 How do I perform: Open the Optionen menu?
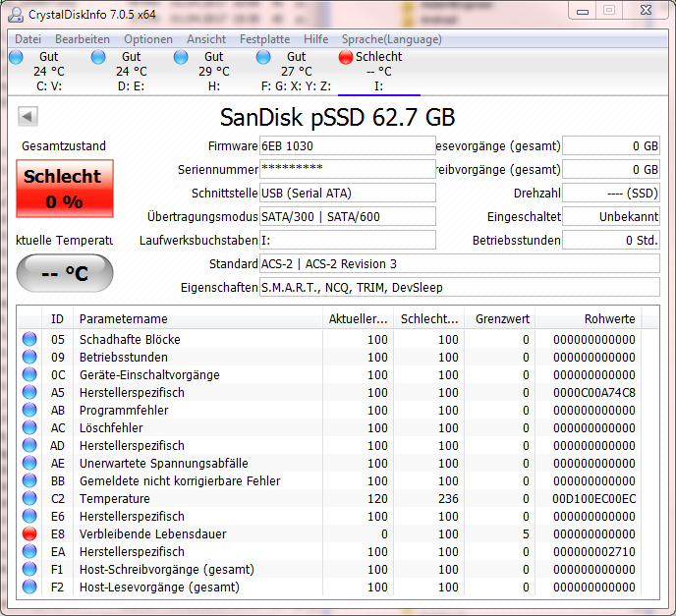148,39
